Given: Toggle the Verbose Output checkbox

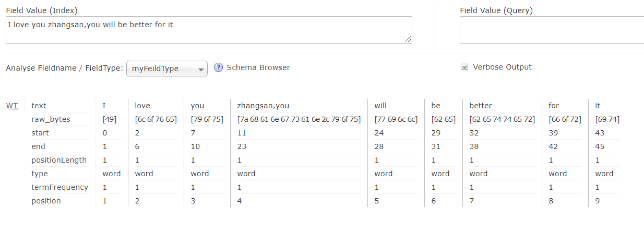Looking at the screenshot, I should 465,67.
